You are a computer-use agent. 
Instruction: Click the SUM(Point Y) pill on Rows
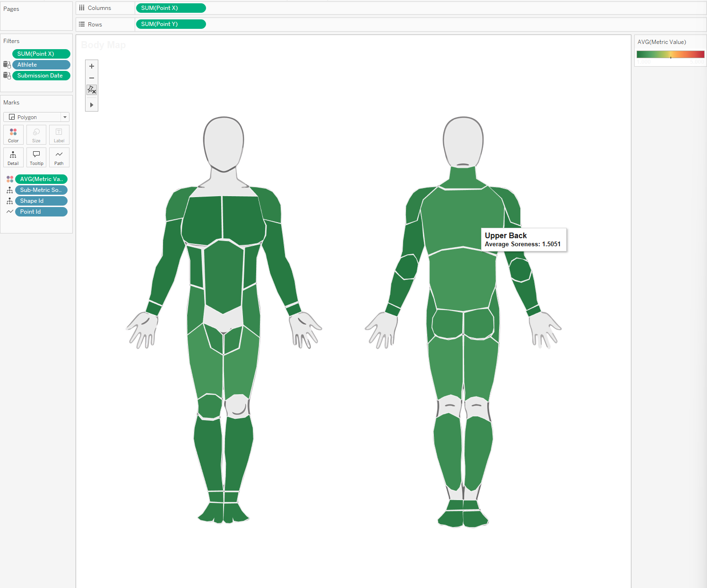click(x=171, y=24)
